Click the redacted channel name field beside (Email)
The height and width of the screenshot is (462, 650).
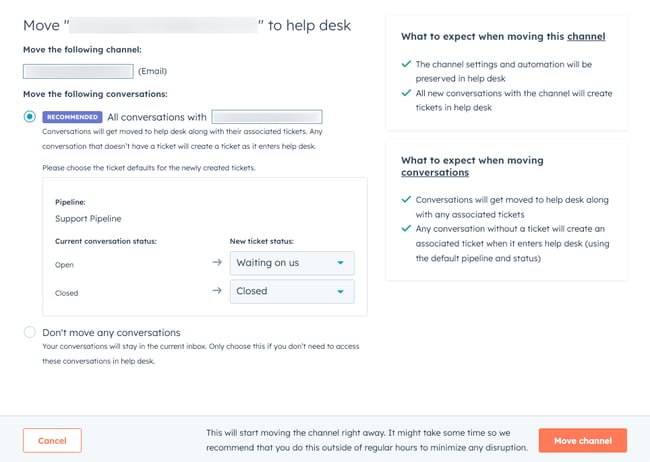point(78,71)
